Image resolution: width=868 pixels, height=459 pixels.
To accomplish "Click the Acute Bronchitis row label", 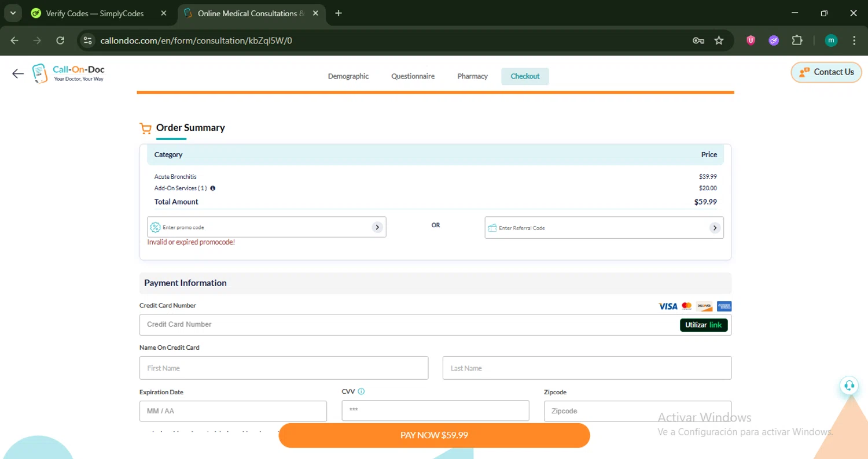I will [175, 177].
